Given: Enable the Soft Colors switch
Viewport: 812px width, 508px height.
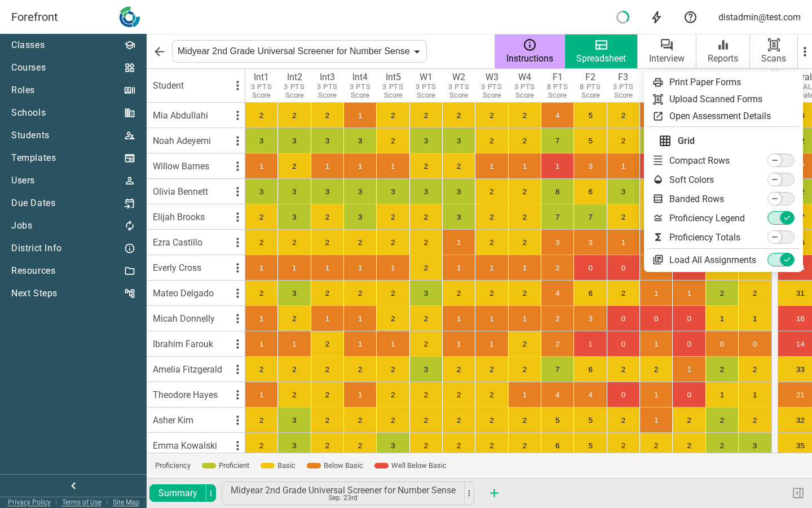Looking at the screenshot, I should [780, 179].
